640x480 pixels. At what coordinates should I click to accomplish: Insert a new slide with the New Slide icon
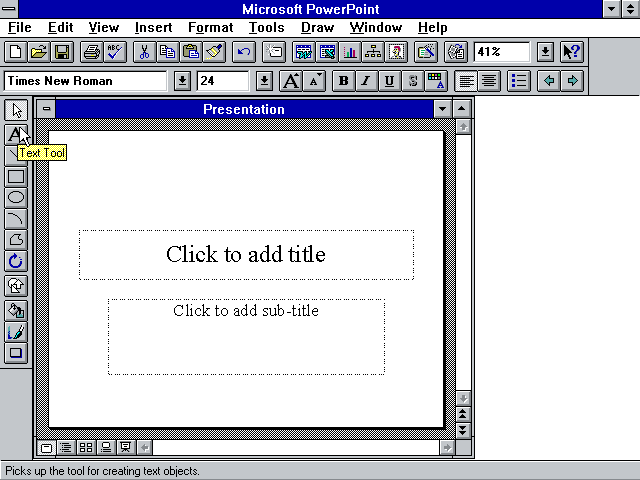point(273,52)
